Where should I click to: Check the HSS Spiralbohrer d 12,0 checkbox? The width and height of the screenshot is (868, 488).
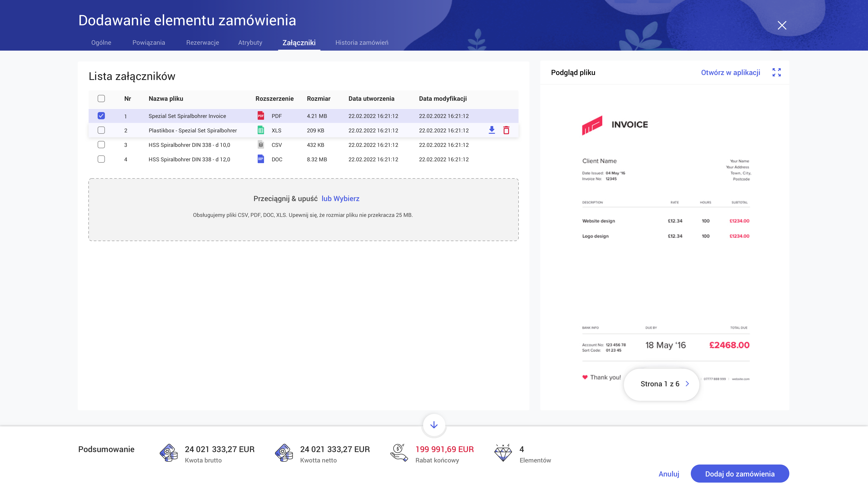(101, 159)
